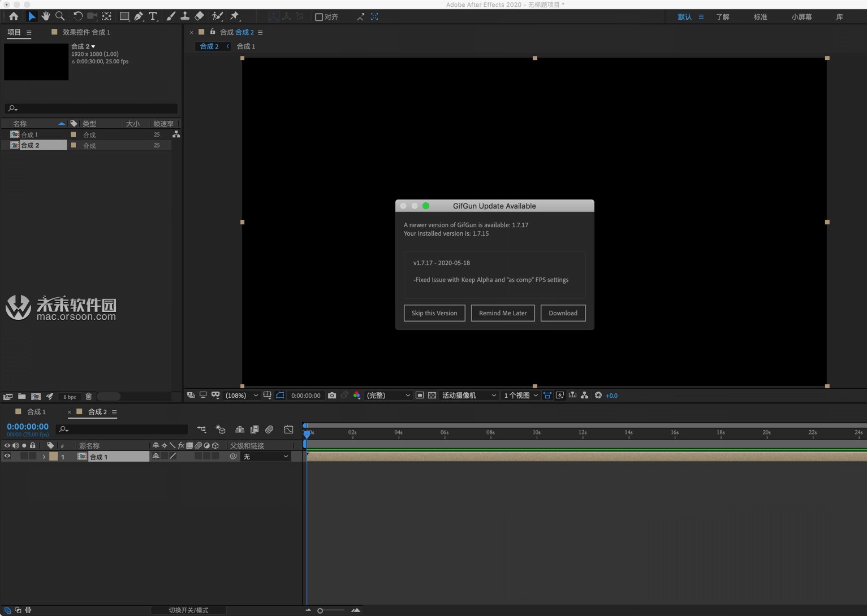Select the Zoom magnifier tool
This screenshot has height=616, width=867.
(60, 16)
